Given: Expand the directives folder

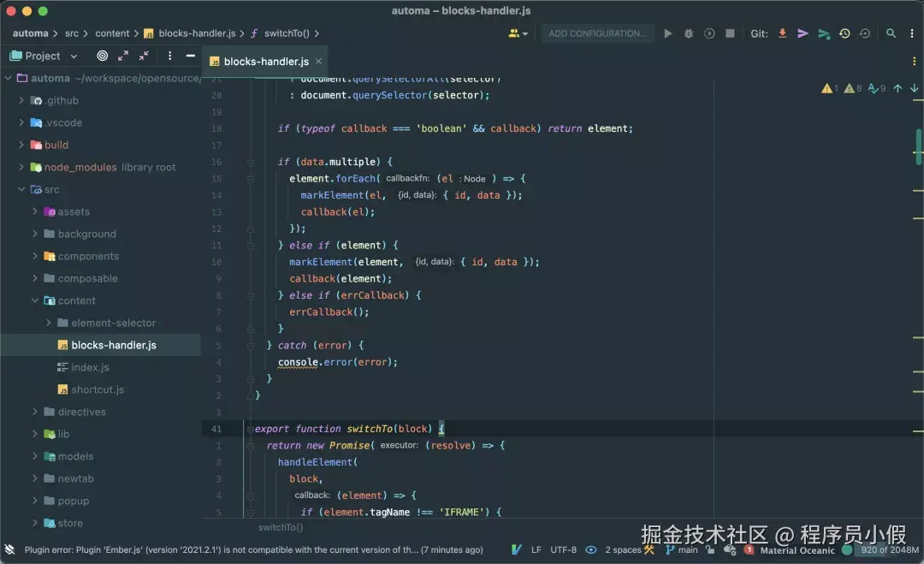Looking at the screenshot, I should click(35, 412).
